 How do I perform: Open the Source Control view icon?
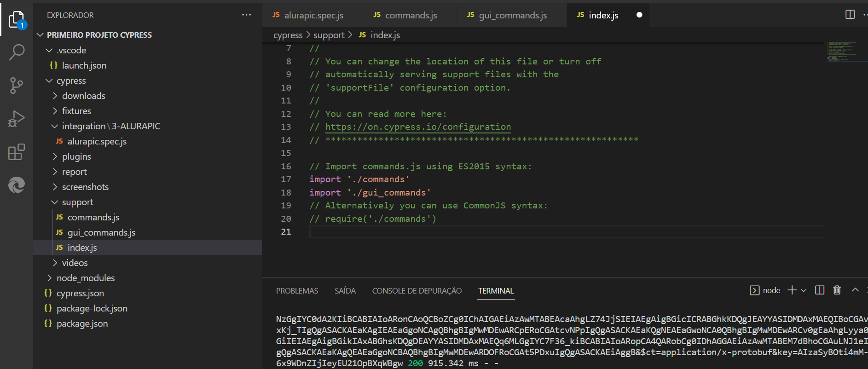[17, 86]
